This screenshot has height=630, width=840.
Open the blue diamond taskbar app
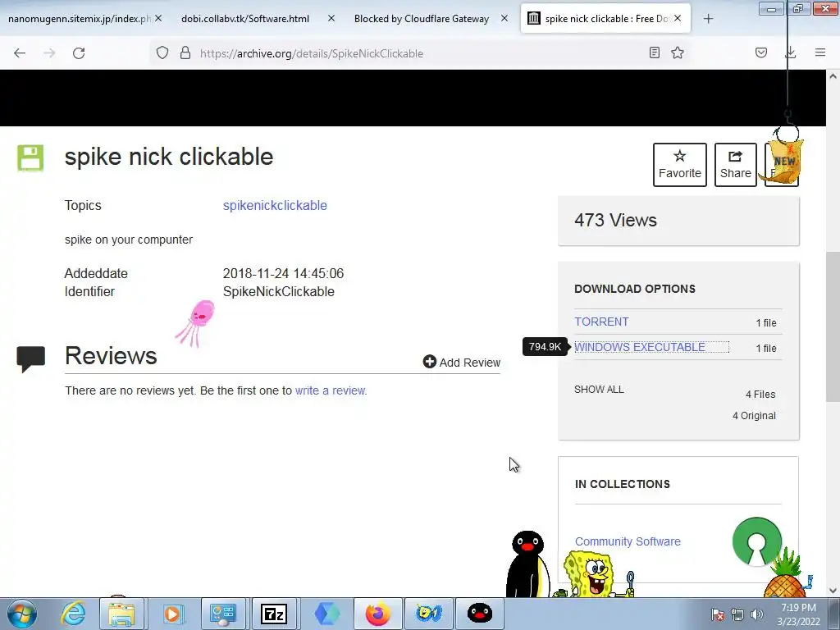click(326, 614)
